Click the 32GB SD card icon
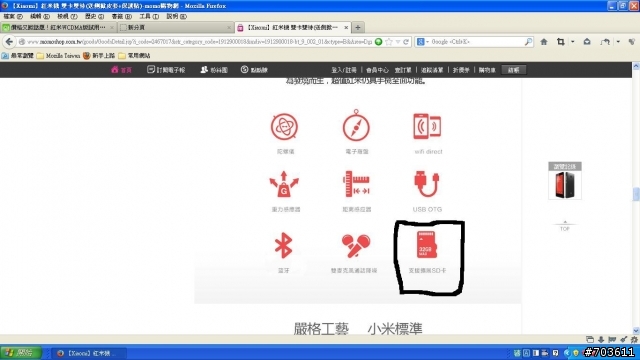 427,244
